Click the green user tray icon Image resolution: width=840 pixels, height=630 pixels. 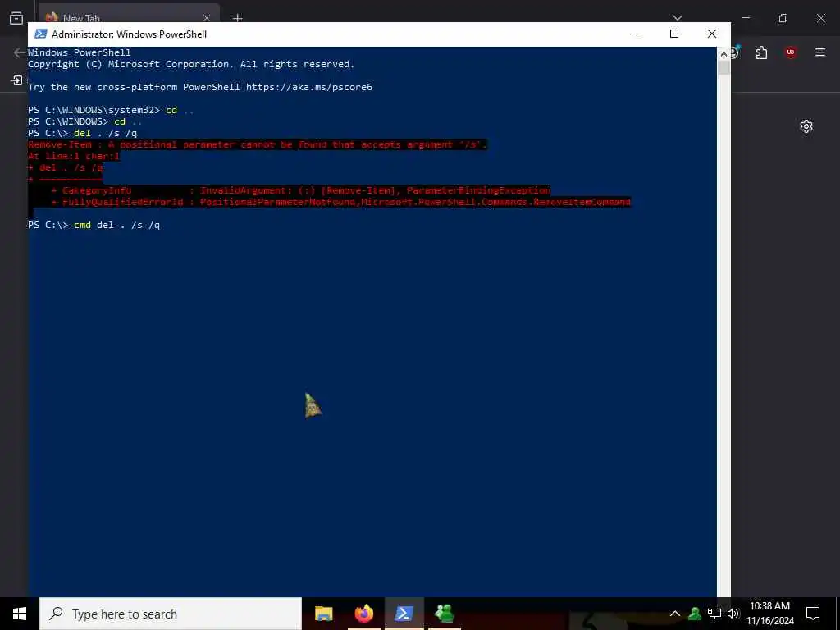point(695,614)
